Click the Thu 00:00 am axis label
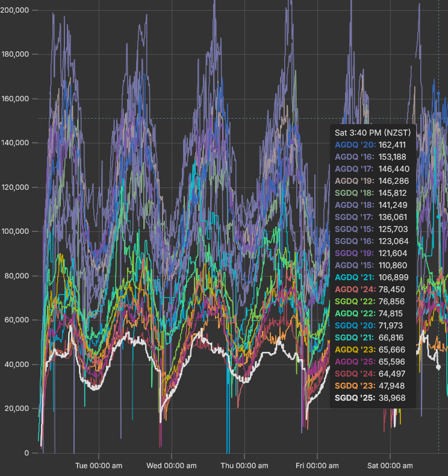This screenshot has height=476, width=448. (x=244, y=466)
